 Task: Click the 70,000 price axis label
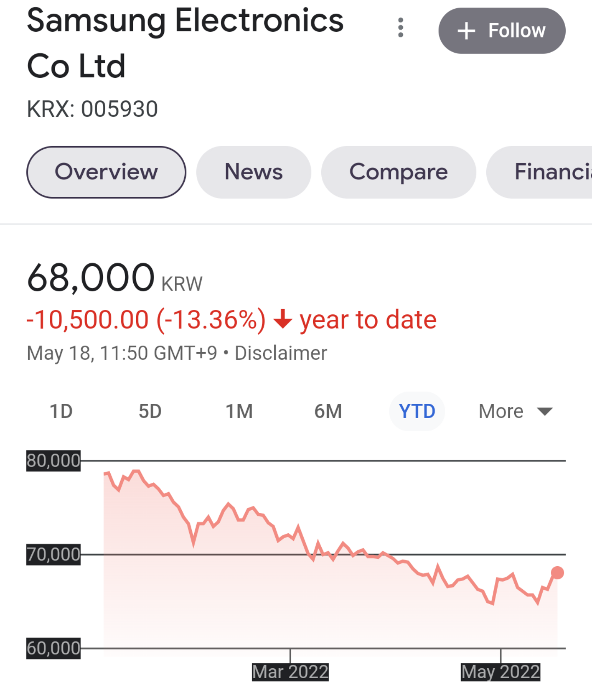tap(53, 554)
